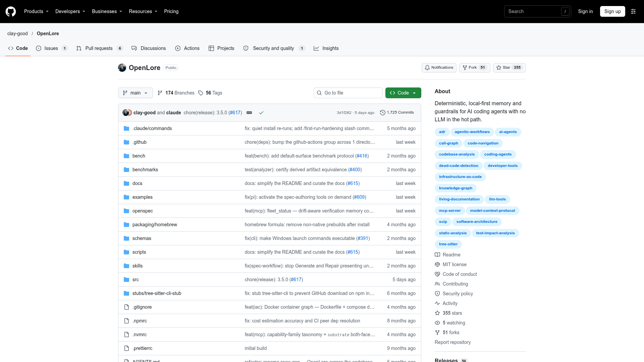Show the commit message details ellipsis

pos(249,113)
